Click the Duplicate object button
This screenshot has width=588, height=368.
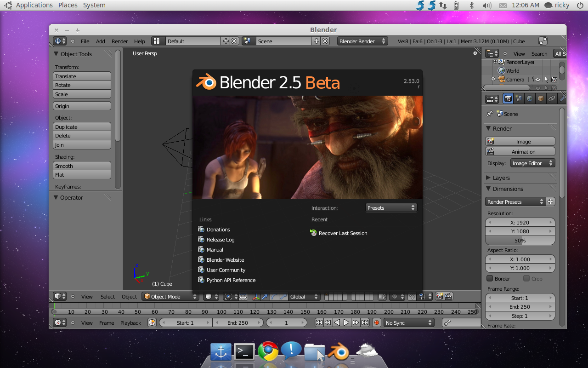(82, 126)
